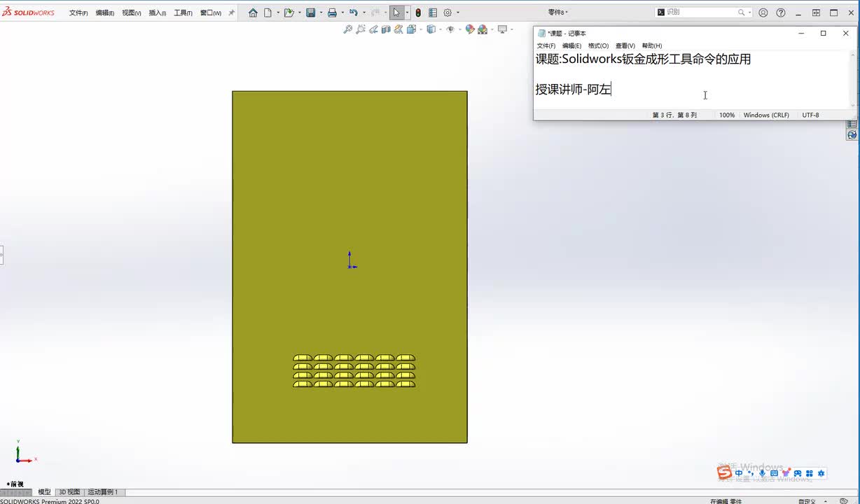Open the Options gear icon

coord(448,13)
